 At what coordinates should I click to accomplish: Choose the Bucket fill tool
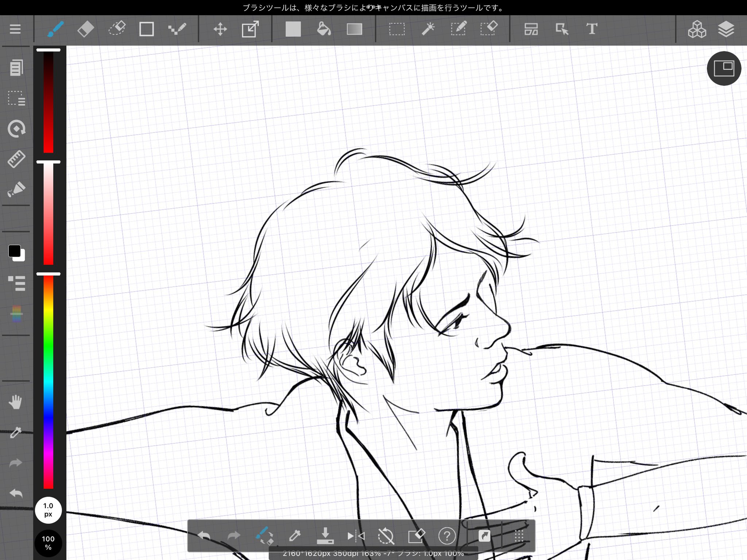[x=324, y=29]
